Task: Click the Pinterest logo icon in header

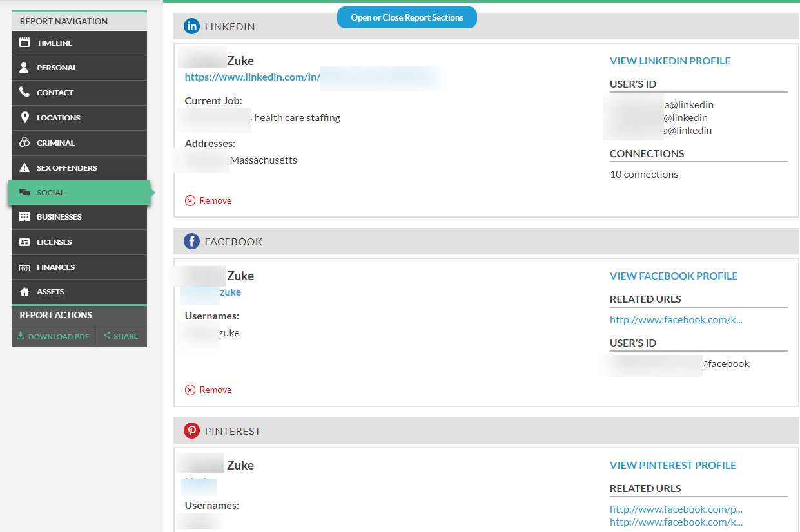Action: click(x=191, y=431)
